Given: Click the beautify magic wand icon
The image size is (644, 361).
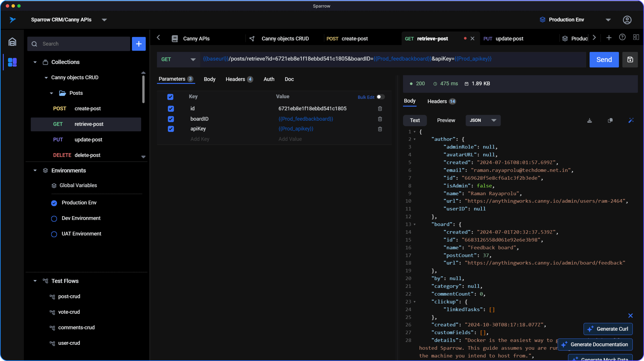Looking at the screenshot, I should (x=631, y=121).
